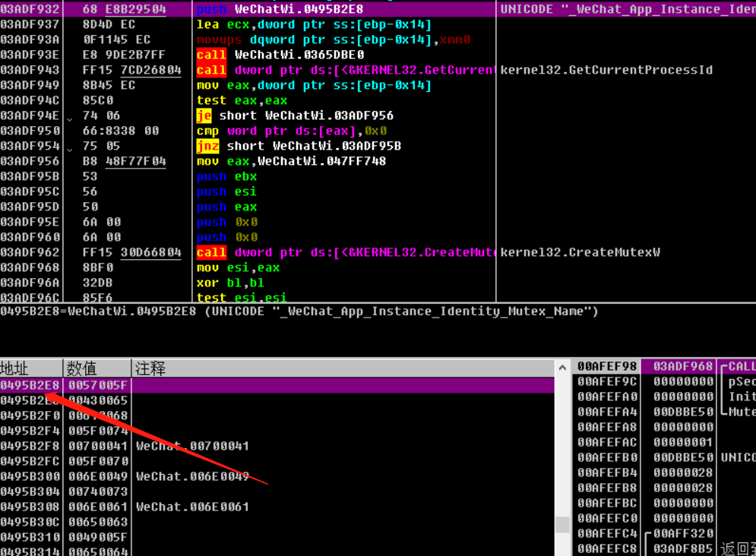Image resolution: width=756 pixels, height=556 pixels.
Task: Select dump value 0049005F
Action: coord(98,537)
